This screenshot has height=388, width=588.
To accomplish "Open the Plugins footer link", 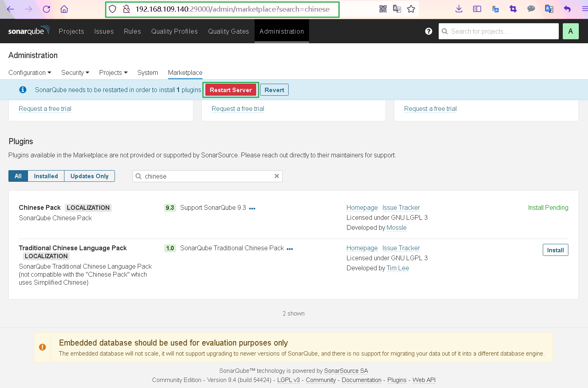I will tap(397, 380).
